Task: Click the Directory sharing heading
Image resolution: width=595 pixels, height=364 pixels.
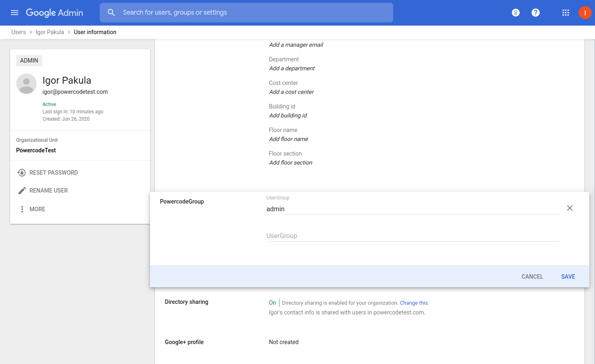Action: click(186, 302)
